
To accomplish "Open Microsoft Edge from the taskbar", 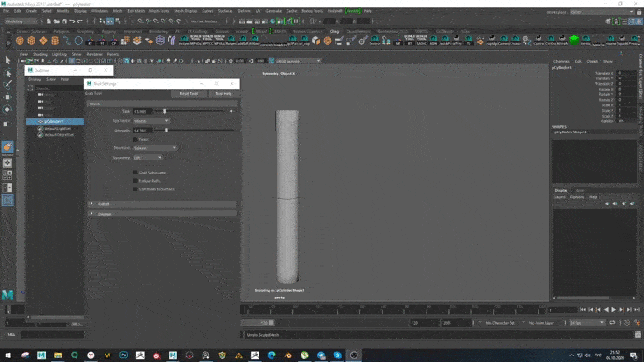I will (x=272, y=355).
